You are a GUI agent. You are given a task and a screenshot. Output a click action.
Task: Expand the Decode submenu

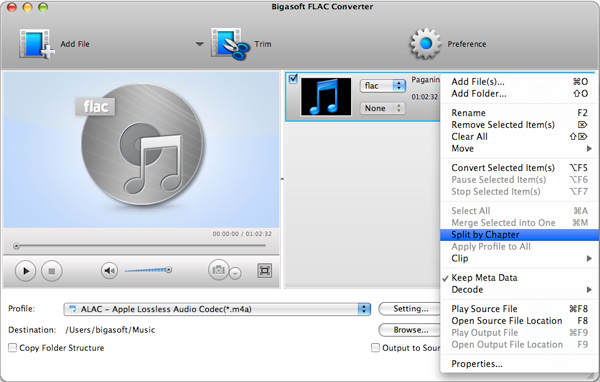click(519, 290)
